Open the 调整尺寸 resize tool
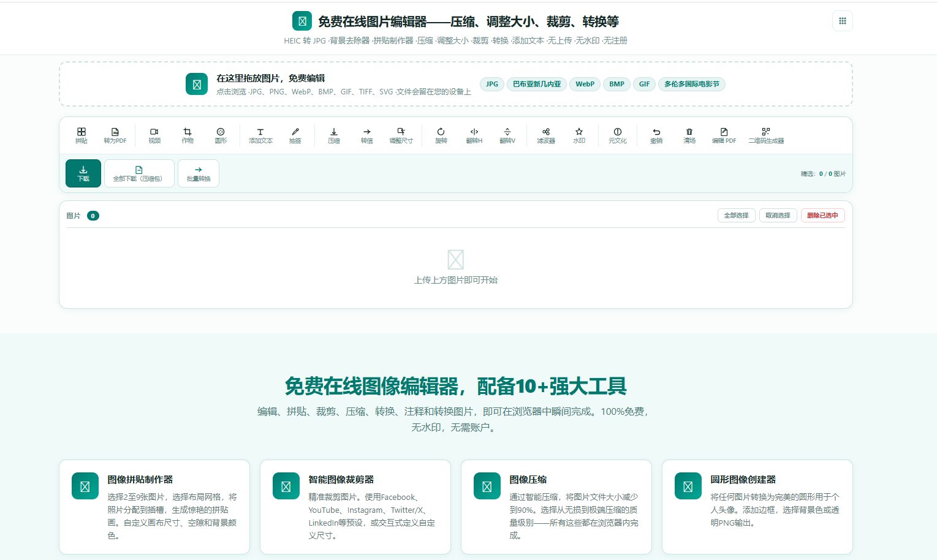Viewport: 937px width, 560px height. point(401,135)
